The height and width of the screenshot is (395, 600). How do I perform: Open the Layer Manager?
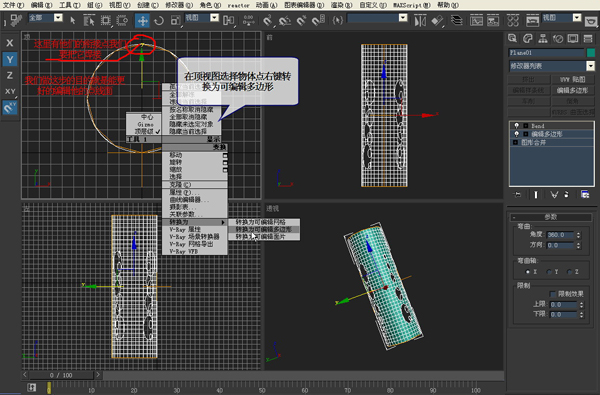point(457,20)
